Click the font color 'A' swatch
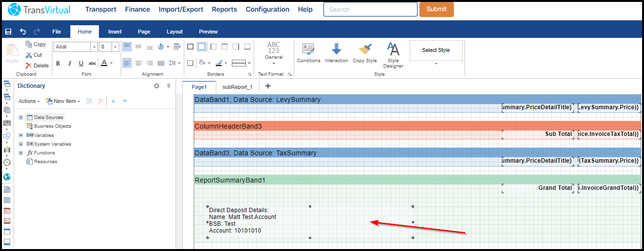This screenshot has height=251, width=644. click(104, 63)
